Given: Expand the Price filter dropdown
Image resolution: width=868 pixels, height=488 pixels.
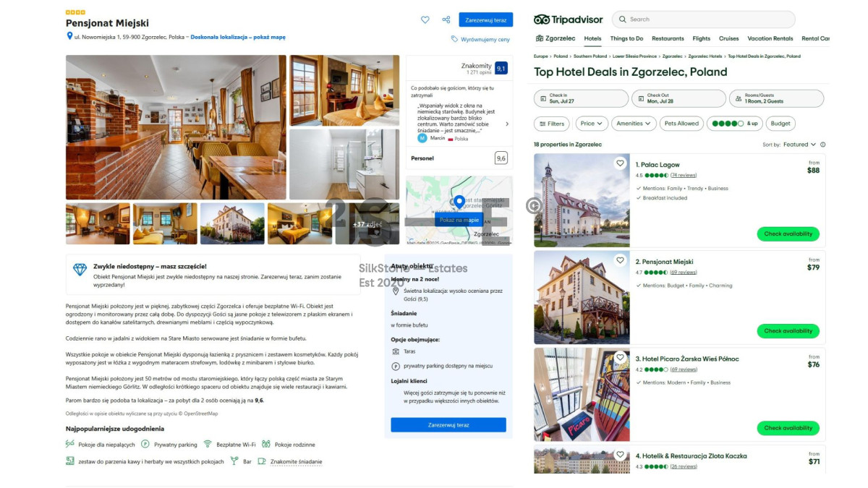Looking at the screenshot, I should [x=591, y=124].
